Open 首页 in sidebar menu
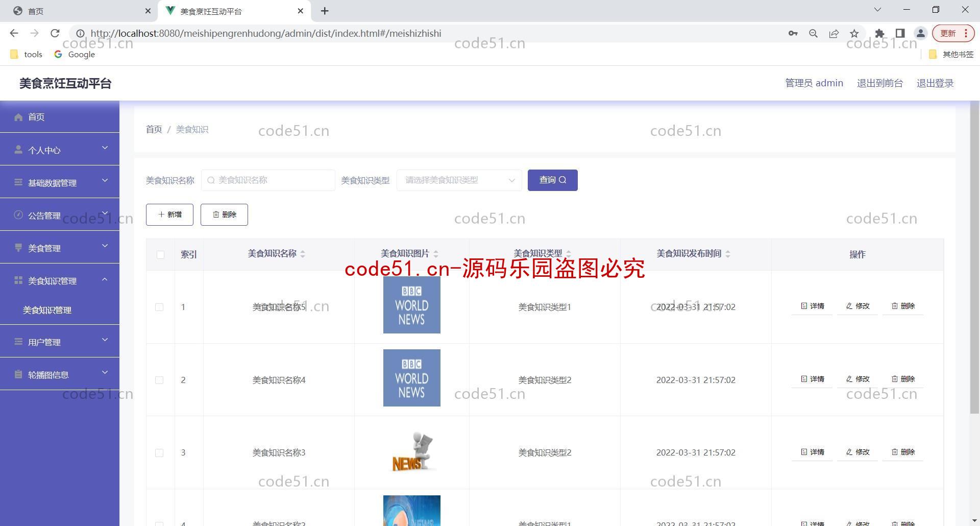The width and height of the screenshot is (980, 526). point(60,117)
